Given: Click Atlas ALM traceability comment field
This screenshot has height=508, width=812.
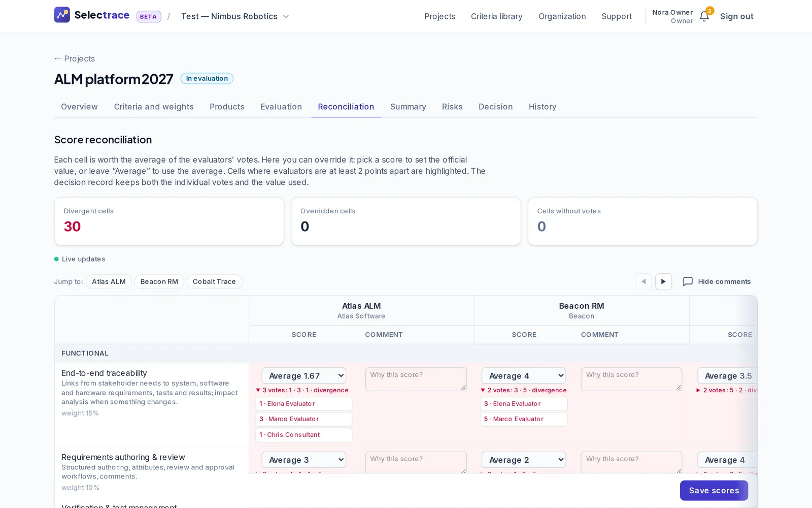Looking at the screenshot, I should point(416,379).
